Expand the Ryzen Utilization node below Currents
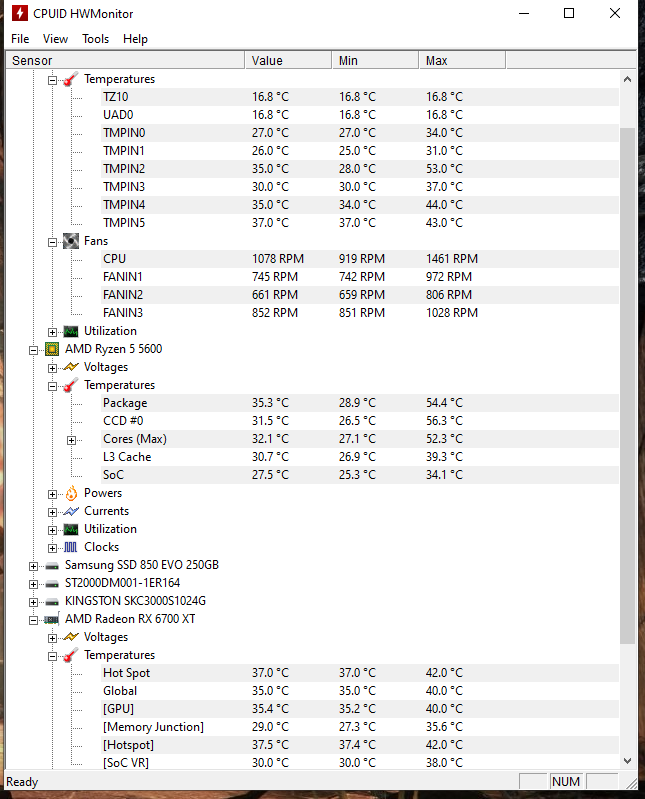The width and height of the screenshot is (645, 799). tap(52, 530)
